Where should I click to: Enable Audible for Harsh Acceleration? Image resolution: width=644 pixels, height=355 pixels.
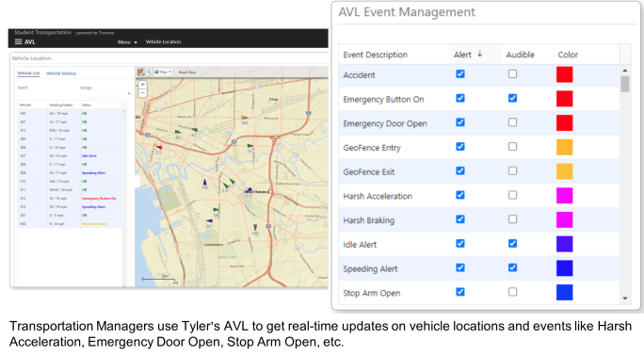click(512, 195)
